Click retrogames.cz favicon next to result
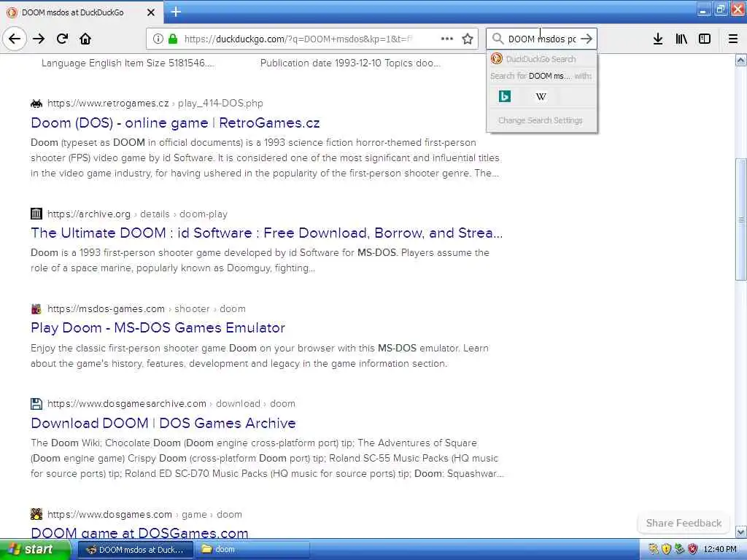Viewport: 747px width, 560px height. pos(36,104)
